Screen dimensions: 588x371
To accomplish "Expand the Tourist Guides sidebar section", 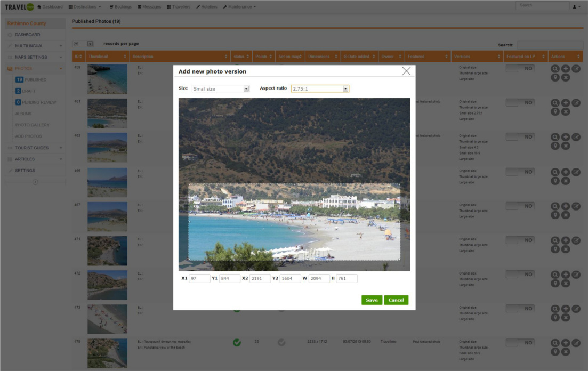I will click(35, 148).
